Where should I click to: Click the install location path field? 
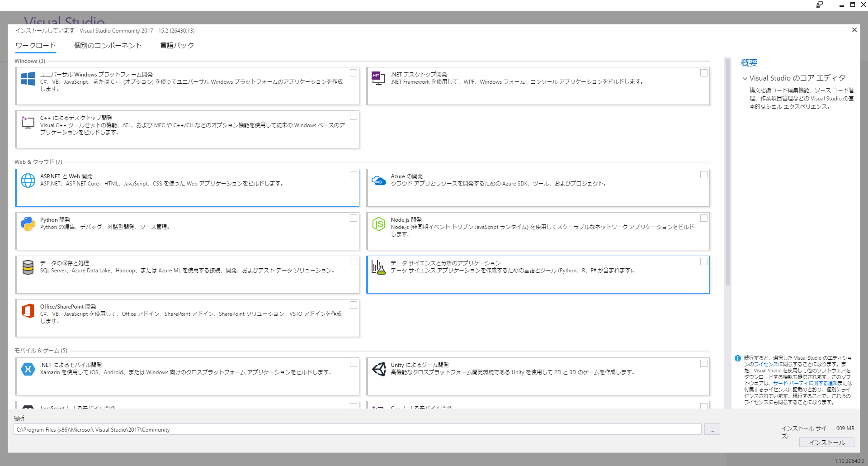tap(358, 429)
